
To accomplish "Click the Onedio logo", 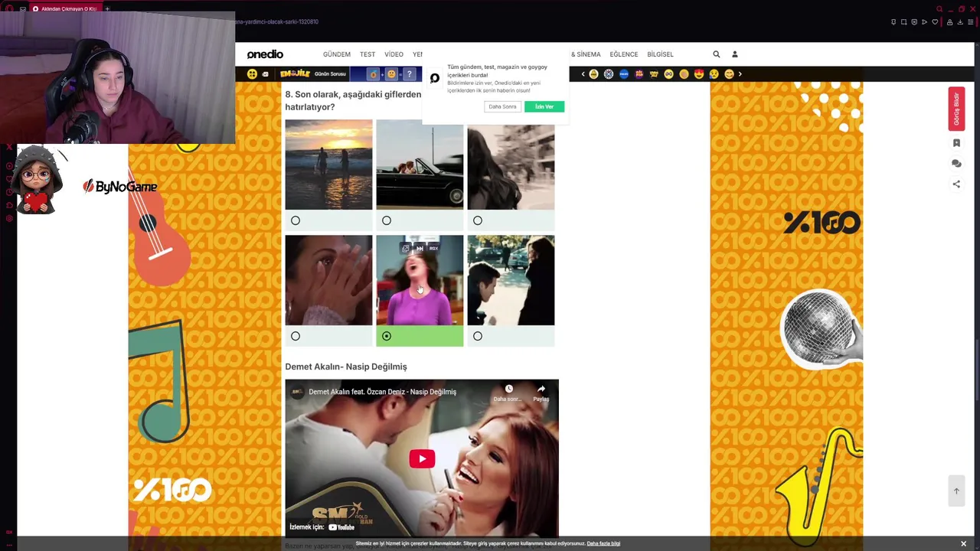I will click(x=265, y=54).
